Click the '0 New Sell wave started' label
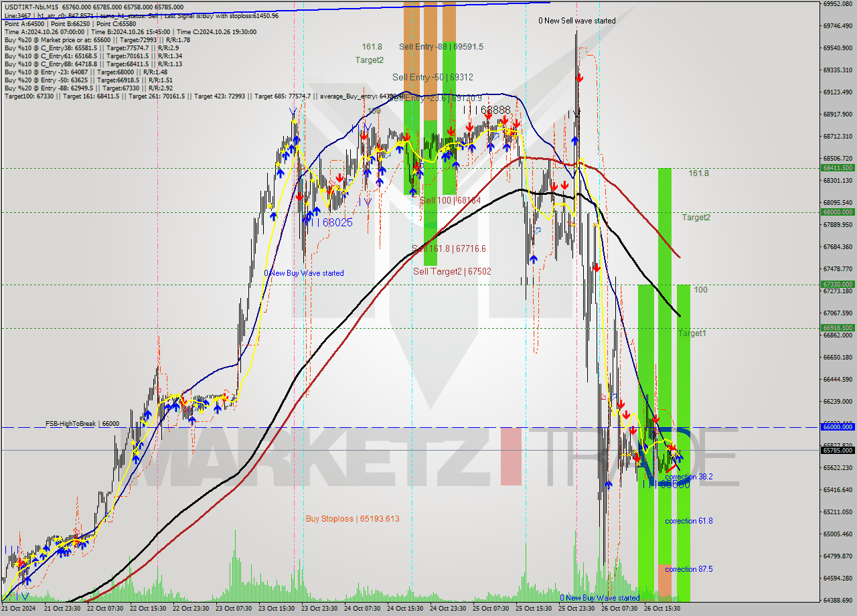This screenshot has height=616, width=857. (576, 21)
